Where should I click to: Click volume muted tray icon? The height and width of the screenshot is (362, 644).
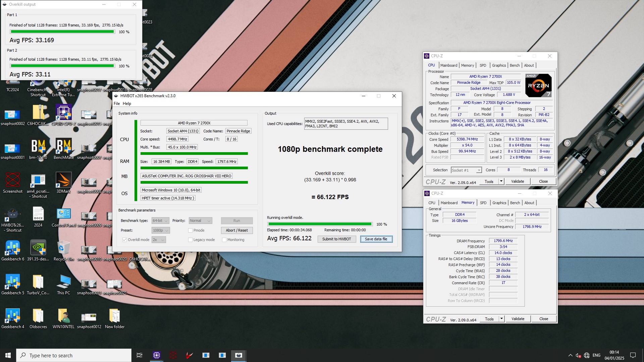tap(578, 355)
